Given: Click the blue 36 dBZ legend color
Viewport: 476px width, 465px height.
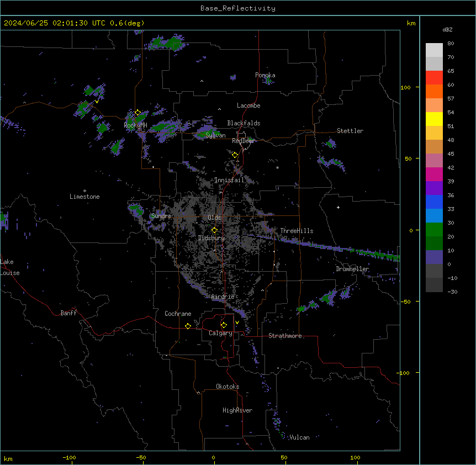Looking at the screenshot, I should coord(434,202).
